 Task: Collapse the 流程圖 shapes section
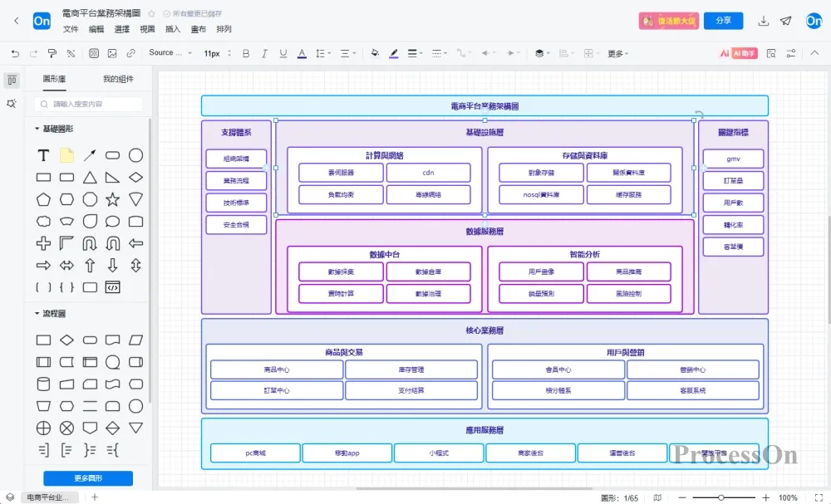(x=37, y=313)
